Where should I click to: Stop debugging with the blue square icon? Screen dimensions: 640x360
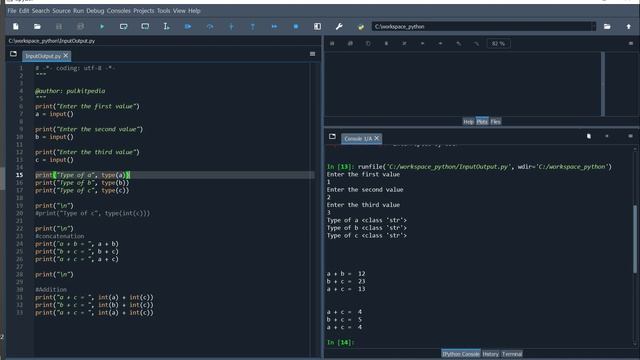tap(296, 27)
